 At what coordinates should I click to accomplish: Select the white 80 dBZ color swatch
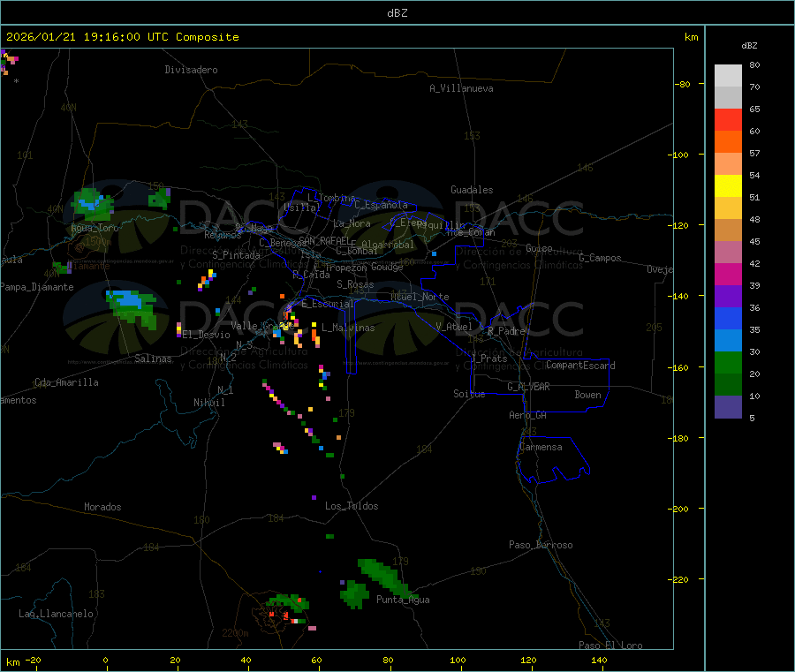click(x=728, y=76)
